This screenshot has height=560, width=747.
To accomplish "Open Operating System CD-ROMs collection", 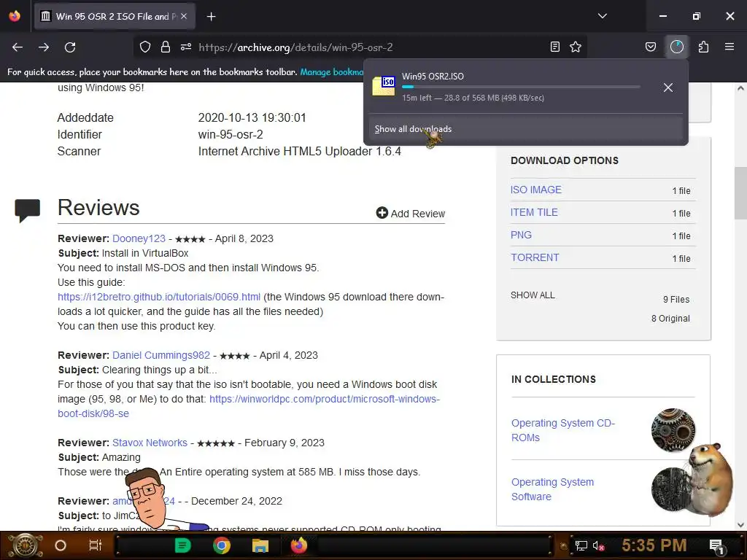I will tap(563, 430).
